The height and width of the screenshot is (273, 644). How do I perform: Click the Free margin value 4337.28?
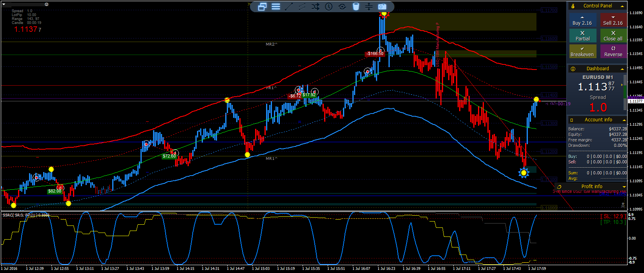tap(619, 140)
